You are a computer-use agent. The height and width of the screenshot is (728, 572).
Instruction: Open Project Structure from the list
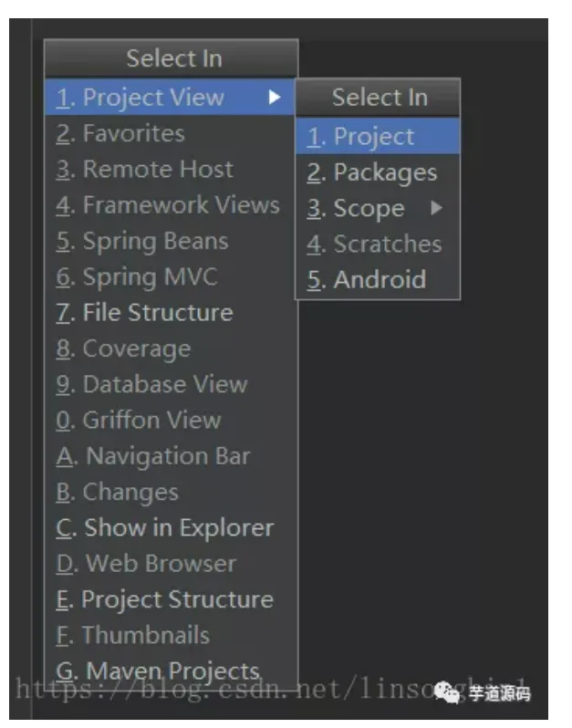171,599
